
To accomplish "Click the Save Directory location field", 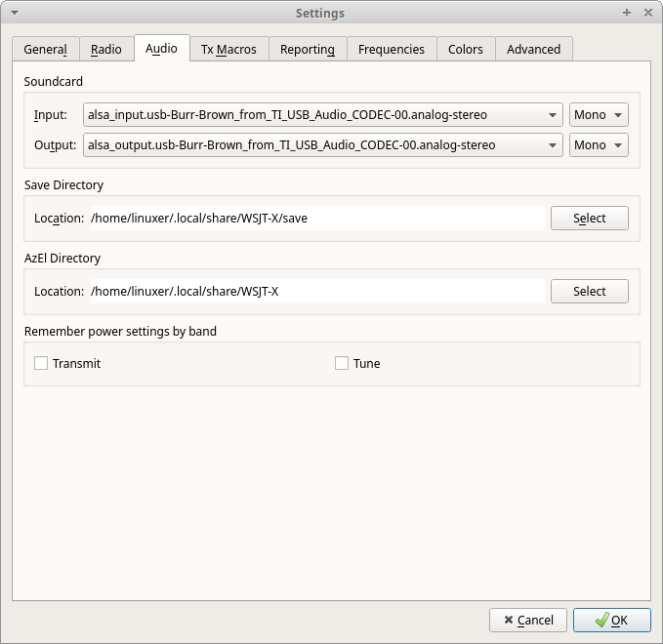I will click(x=317, y=218).
